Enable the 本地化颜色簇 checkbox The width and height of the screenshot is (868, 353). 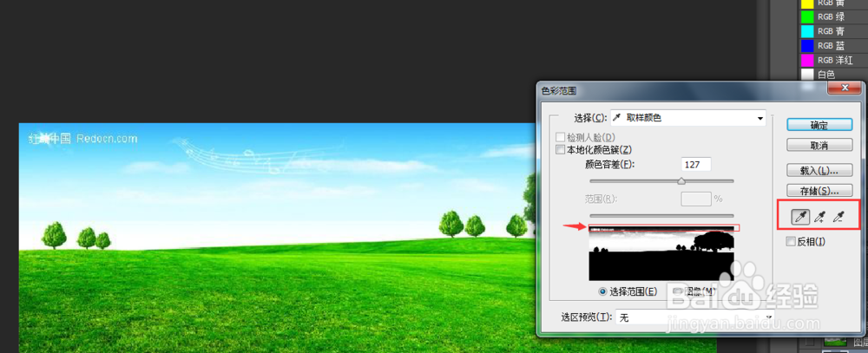(x=561, y=150)
